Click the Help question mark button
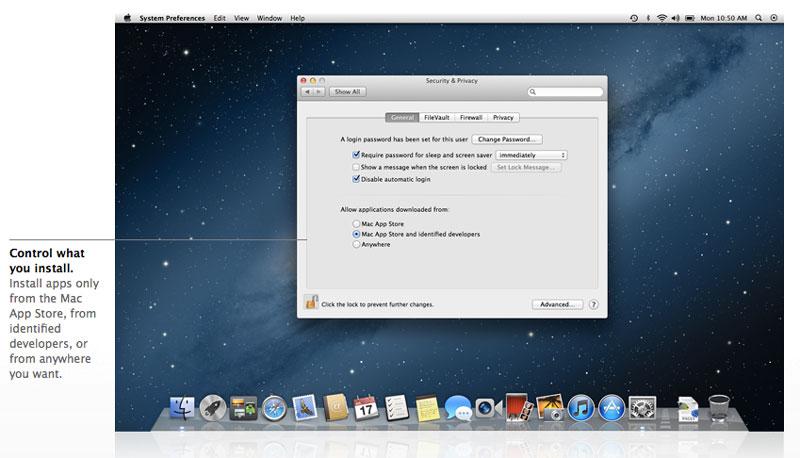 pos(593,304)
